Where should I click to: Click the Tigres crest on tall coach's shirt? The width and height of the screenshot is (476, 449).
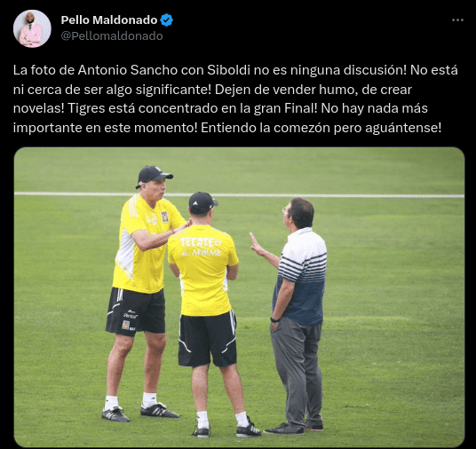tap(164, 217)
